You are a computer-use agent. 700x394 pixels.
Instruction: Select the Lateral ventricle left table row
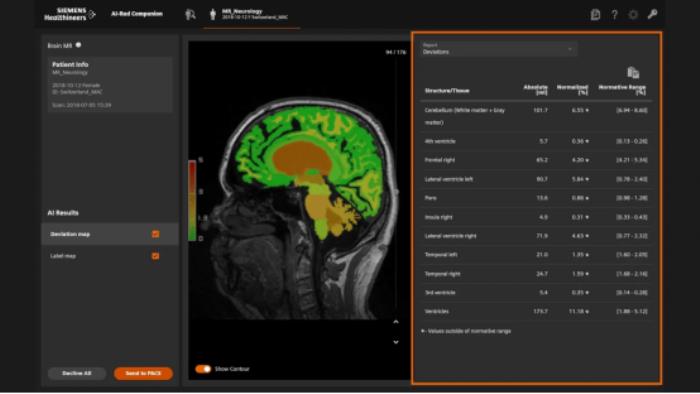[536, 179]
